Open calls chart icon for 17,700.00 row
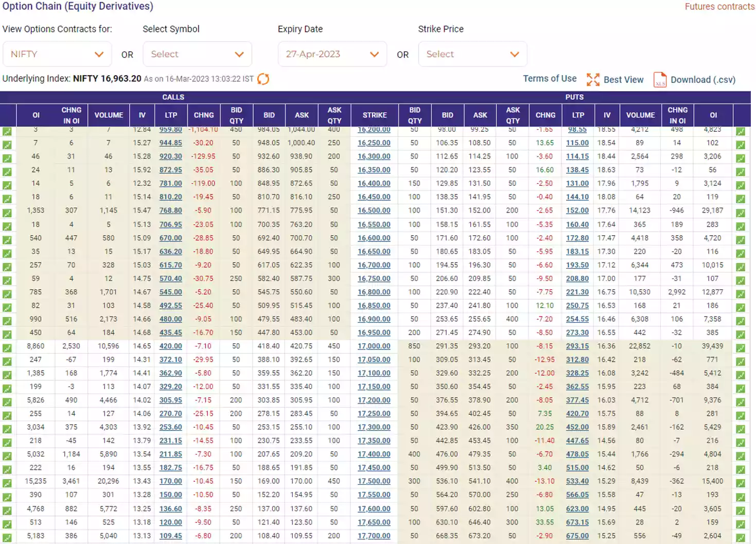The height and width of the screenshot is (544, 756). pos(7,538)
